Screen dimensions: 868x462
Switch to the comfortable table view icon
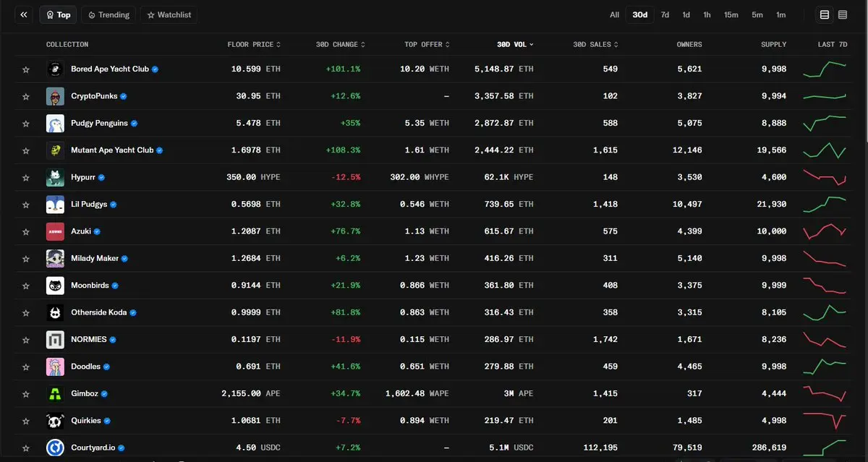pos(825,14)
